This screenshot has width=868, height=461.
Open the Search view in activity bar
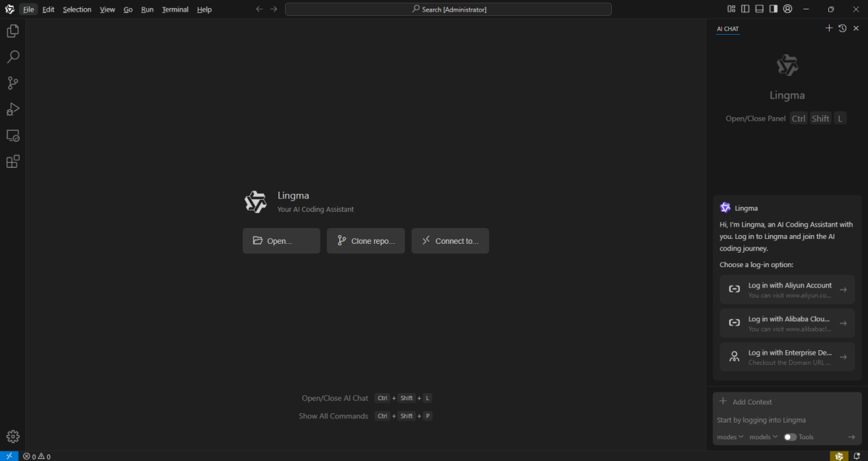tap(12, 57)
